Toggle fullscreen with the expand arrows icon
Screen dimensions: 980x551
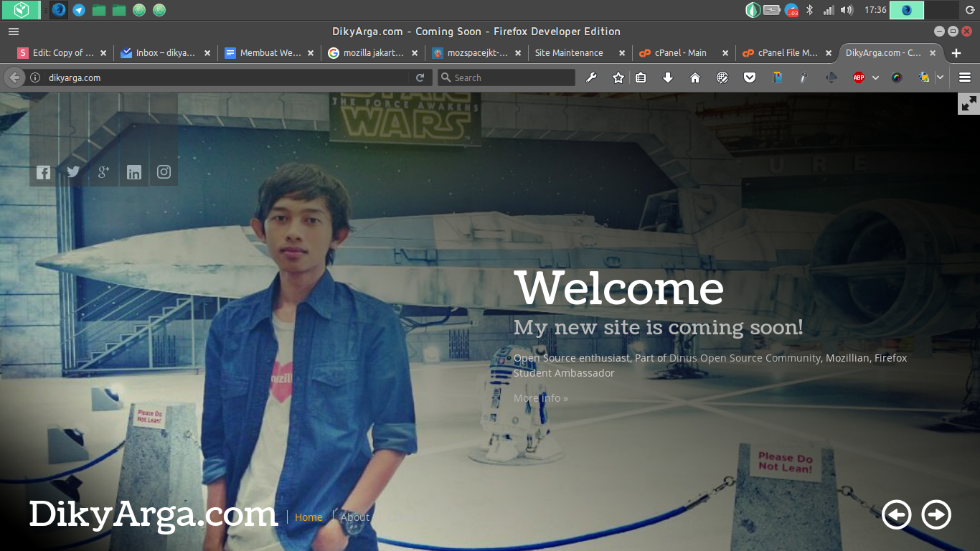point(969,103)
